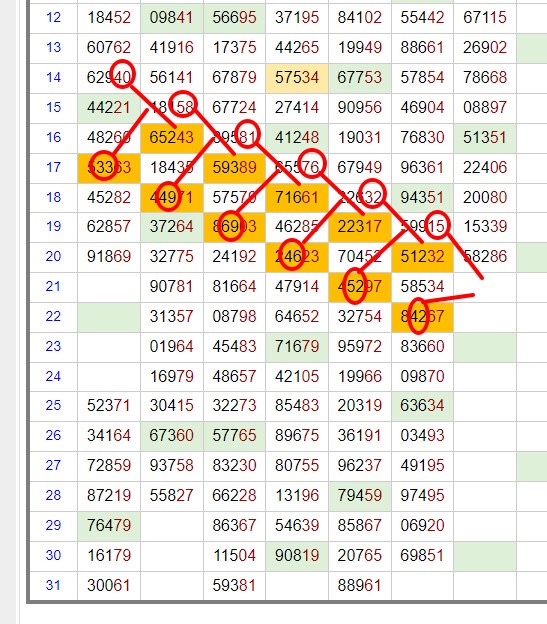Click cell 90819 in row 30
547x624 pixels.
[x=297, y=556]
